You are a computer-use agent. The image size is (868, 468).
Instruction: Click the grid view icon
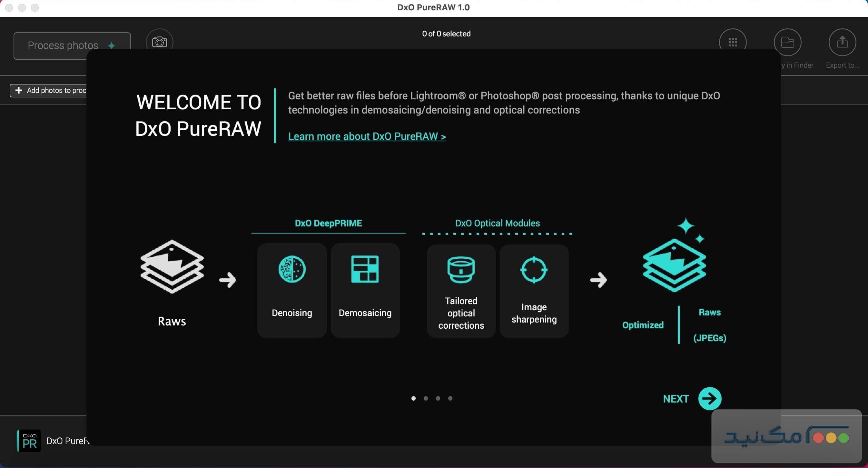[733, 42]
